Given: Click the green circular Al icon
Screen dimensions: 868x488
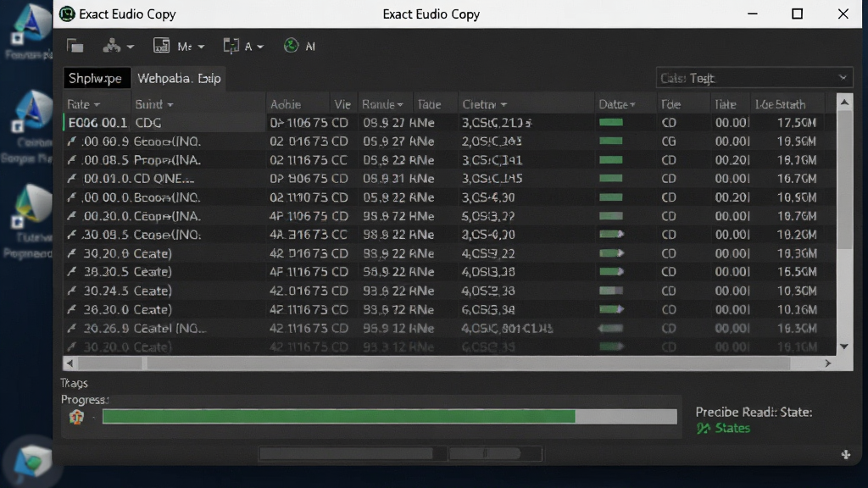Looking at the screenshot, I should coord(292,46).
